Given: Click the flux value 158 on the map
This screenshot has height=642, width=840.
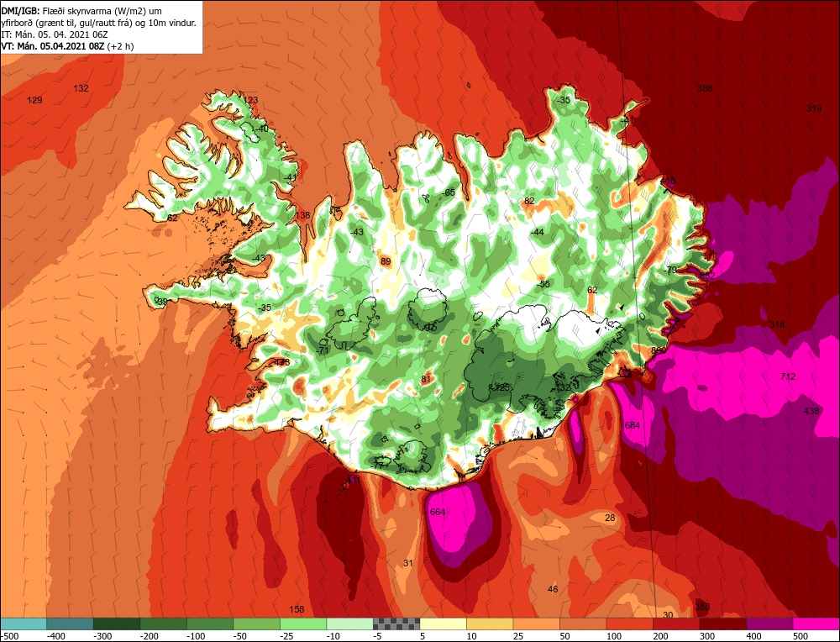Looking at the screenshot, I should [297, 609].
